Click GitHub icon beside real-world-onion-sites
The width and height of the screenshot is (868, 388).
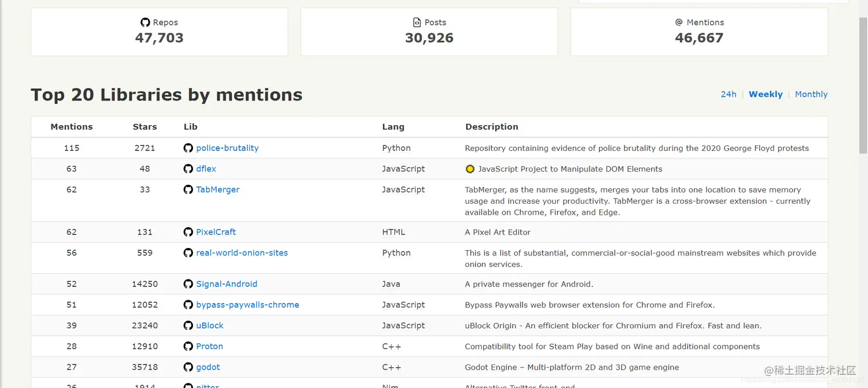tap(188, 253)
